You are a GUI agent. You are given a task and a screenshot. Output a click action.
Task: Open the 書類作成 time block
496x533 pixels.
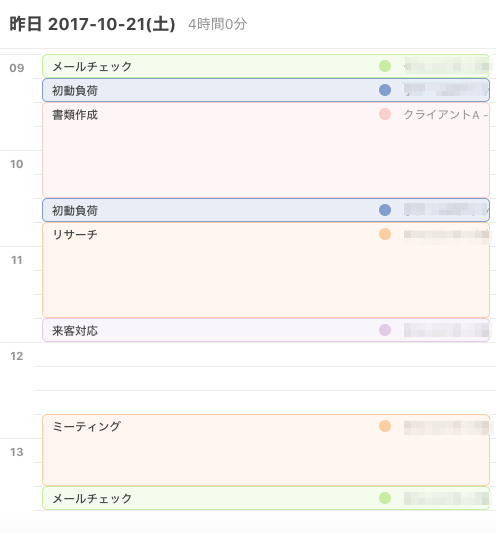266,150
